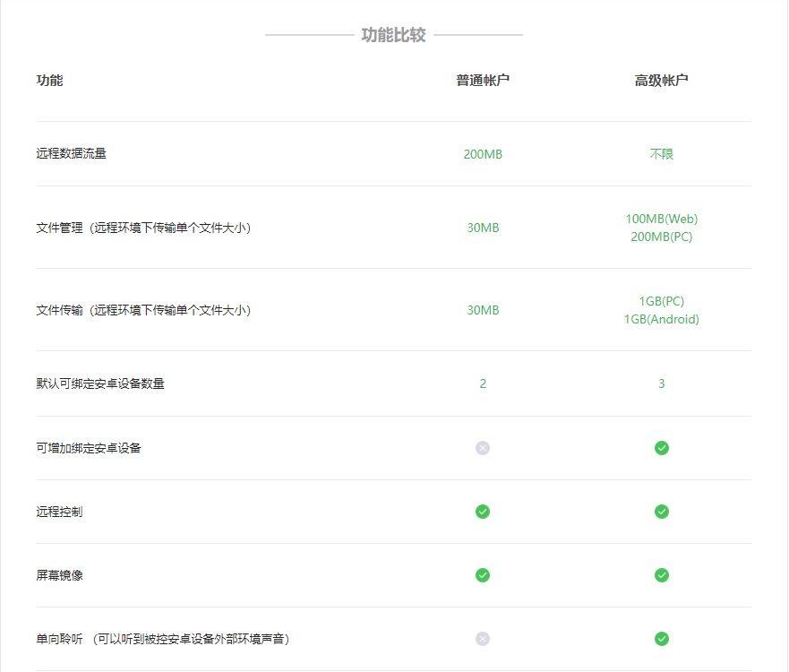Click the gray cross for 单向聆听 under 普通帐户
This screenshot has height=672, width=789.
pyautogui.click(x=483, y=639)
